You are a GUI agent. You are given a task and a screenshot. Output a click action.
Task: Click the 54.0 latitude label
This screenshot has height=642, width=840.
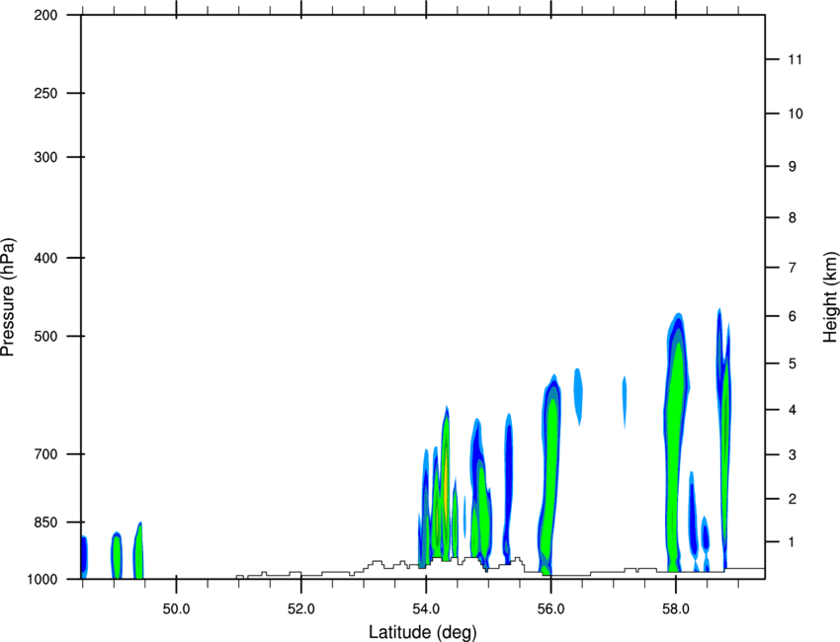(426, 608)
